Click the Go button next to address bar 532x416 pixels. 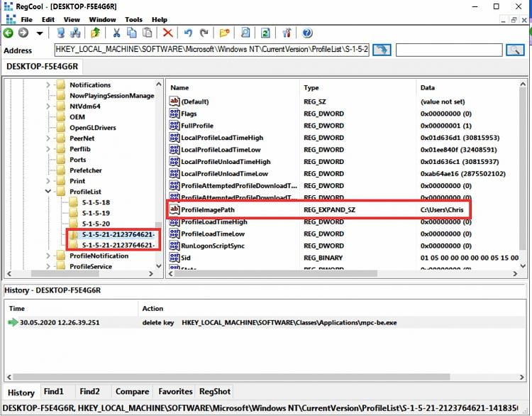[382, 50]
